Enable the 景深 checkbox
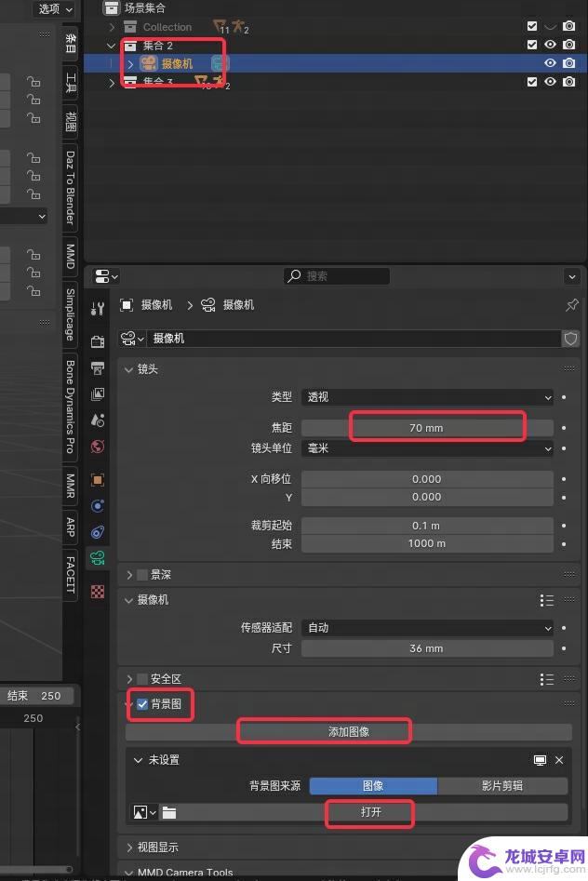 tap(142, 575)
